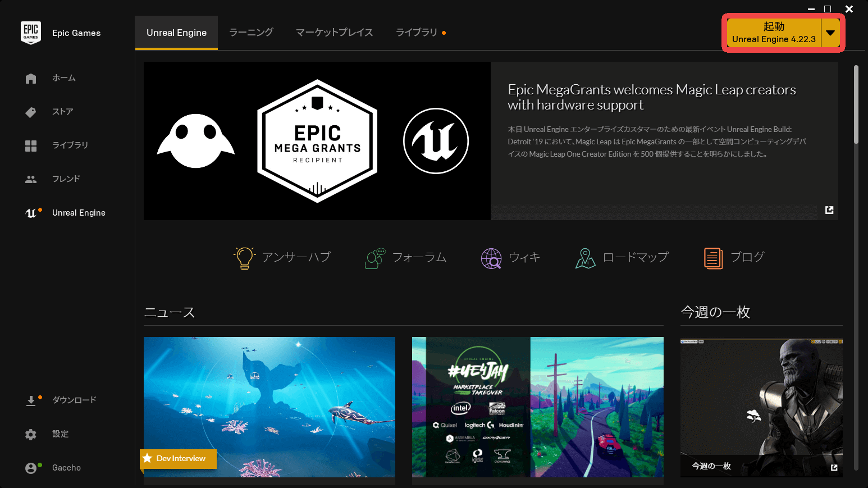Screen dimensions: 868x488
Task: Open the Gaccho user account entry
Action: point(66,468)
